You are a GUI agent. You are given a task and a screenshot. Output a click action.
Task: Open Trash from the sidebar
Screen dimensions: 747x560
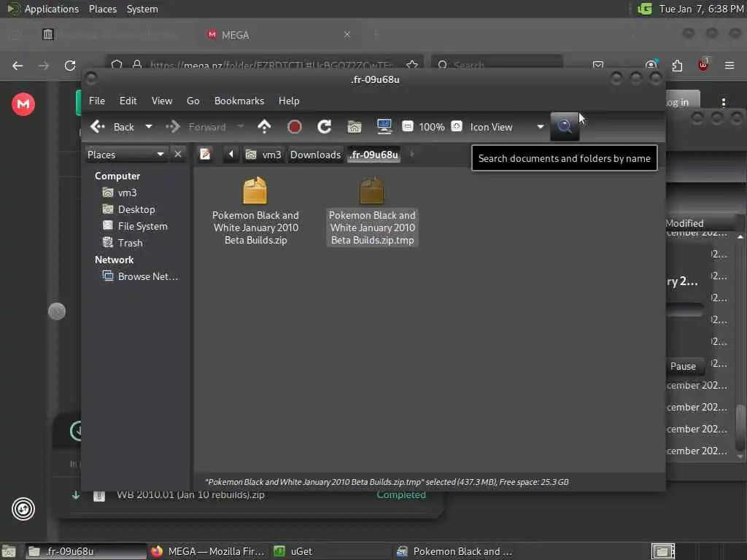[x=123, y=242]
